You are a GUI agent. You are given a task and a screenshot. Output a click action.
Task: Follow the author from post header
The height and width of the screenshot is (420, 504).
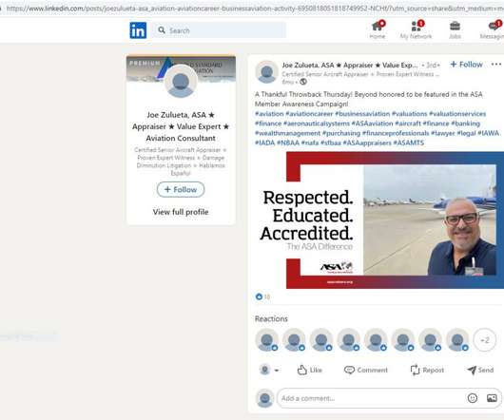(466, 65)
